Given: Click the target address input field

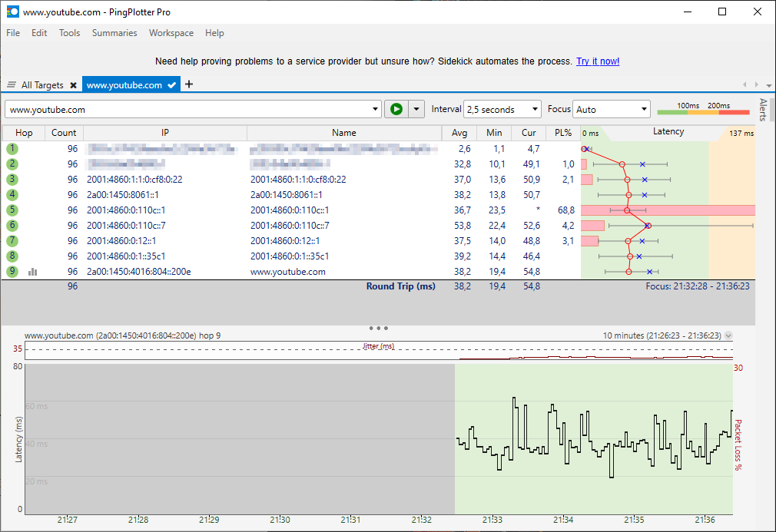Looking at the screenshot, I should point(188,109).
